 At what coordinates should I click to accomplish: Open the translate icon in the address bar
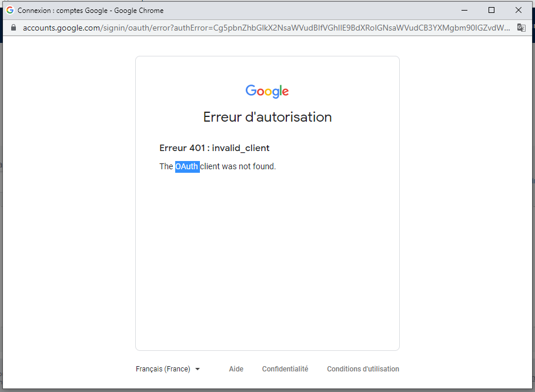pos(521,27)
